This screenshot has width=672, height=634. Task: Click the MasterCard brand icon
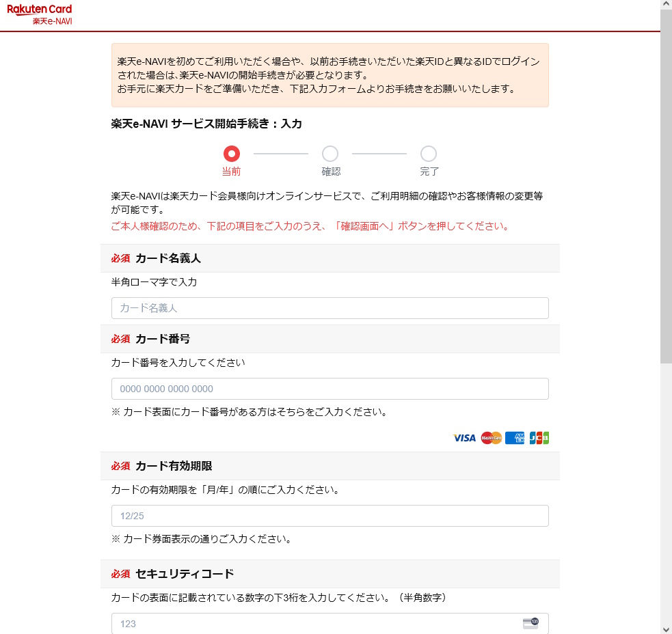point(491,438)
